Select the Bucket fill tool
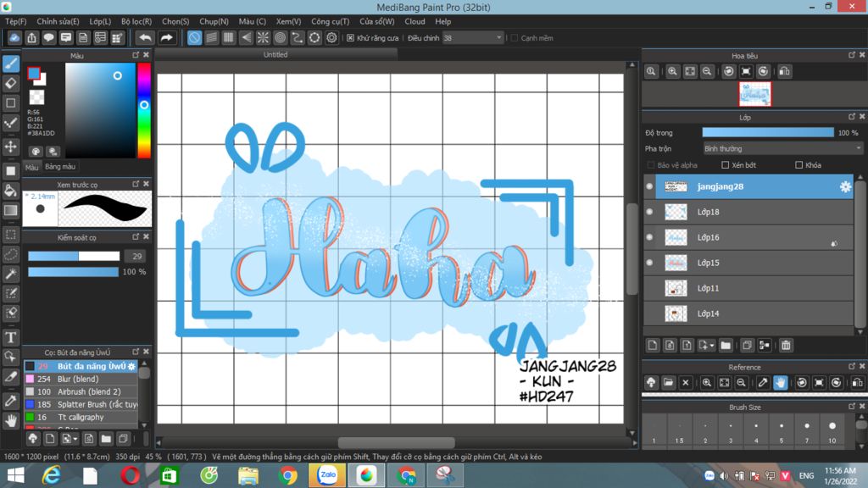868x488 pixels. pyautogui.click(x=11, y=191)
